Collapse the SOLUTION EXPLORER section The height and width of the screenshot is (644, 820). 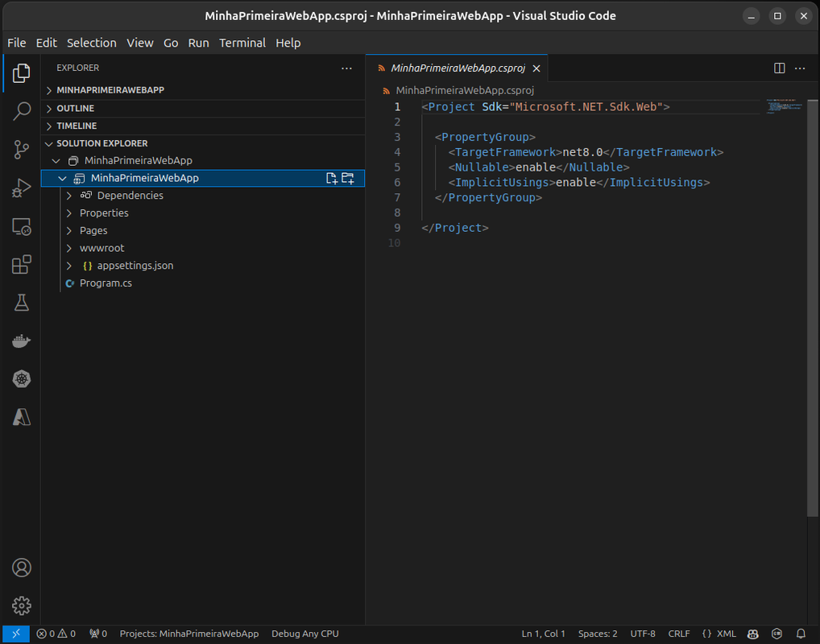coord(203,143)
